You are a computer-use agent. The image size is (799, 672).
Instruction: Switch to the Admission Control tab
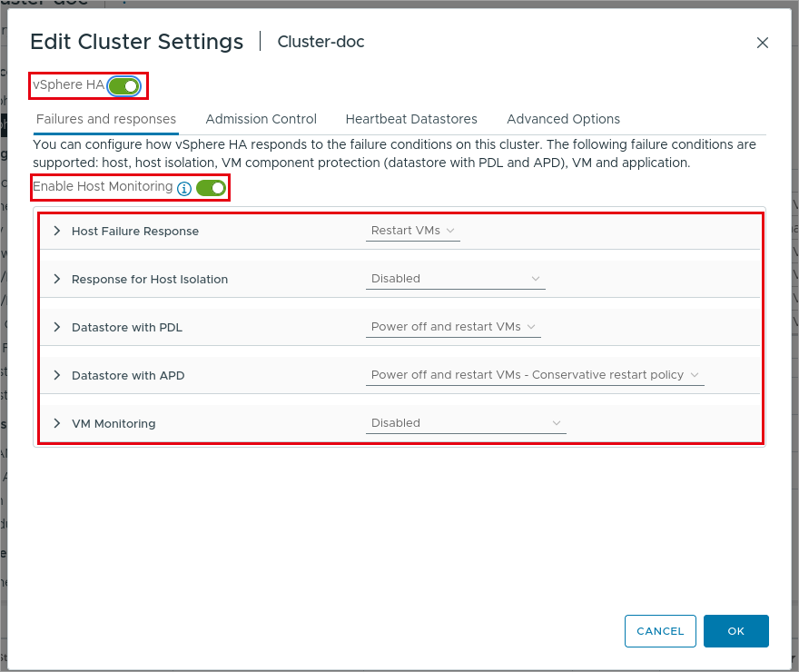coord(261,119)
